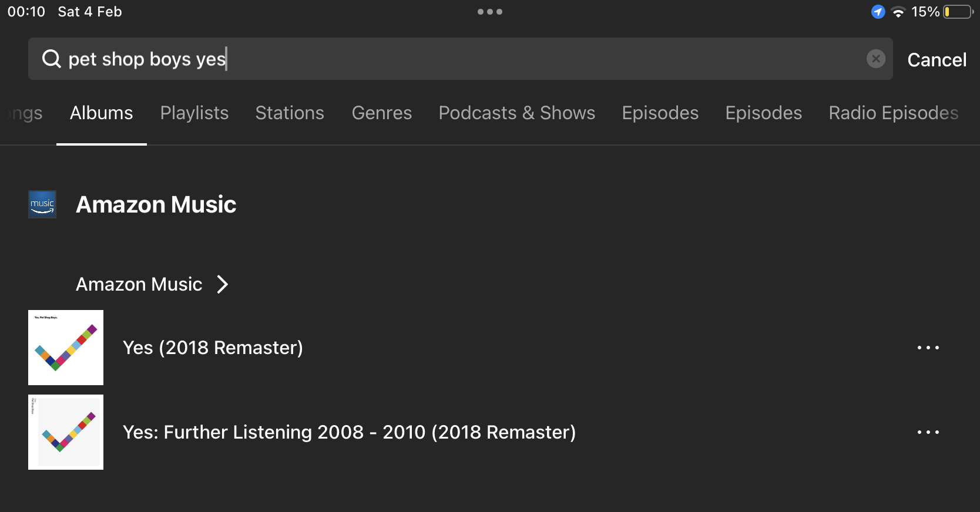Switch to the Stations tab
The width and height of the screenshot is (980, 512).
click(x=290, y=113)
